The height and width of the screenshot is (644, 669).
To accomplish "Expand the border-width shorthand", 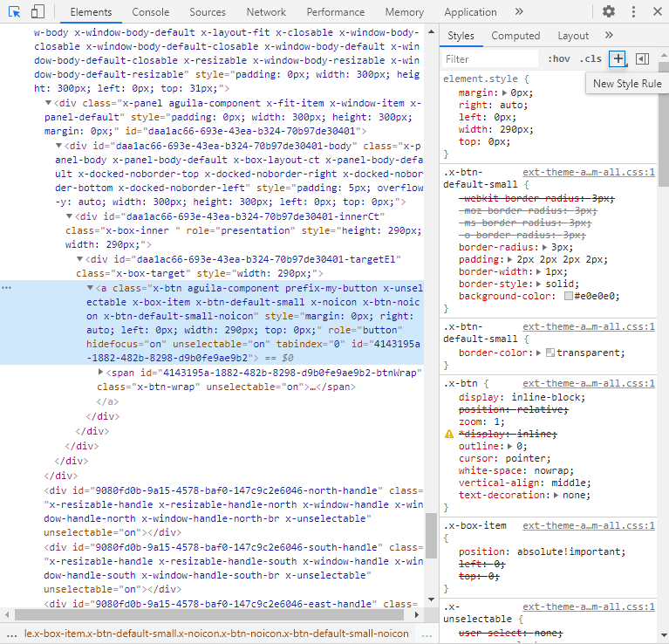I will click(x=539, y=271).
